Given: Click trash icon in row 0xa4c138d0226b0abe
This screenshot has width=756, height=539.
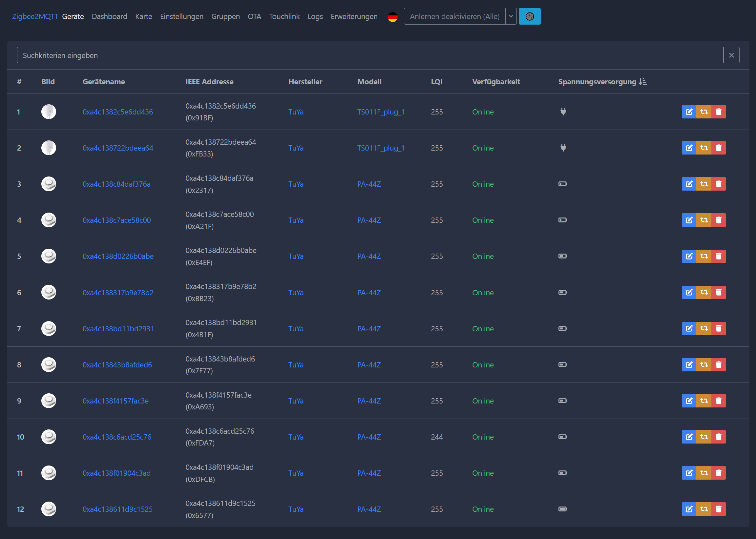Looking at the screenshot, I should point(719,256).
